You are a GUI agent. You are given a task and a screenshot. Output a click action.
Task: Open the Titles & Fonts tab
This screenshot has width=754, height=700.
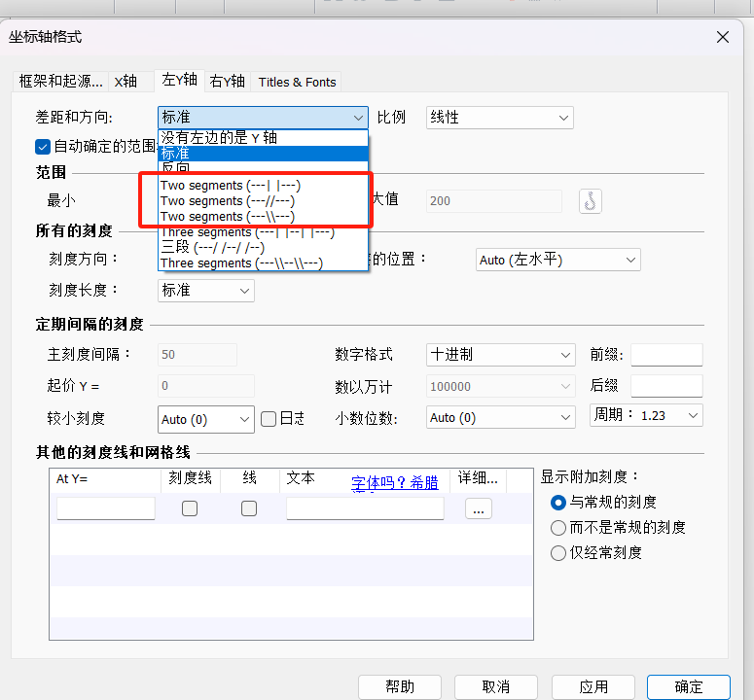coord(297,82)
